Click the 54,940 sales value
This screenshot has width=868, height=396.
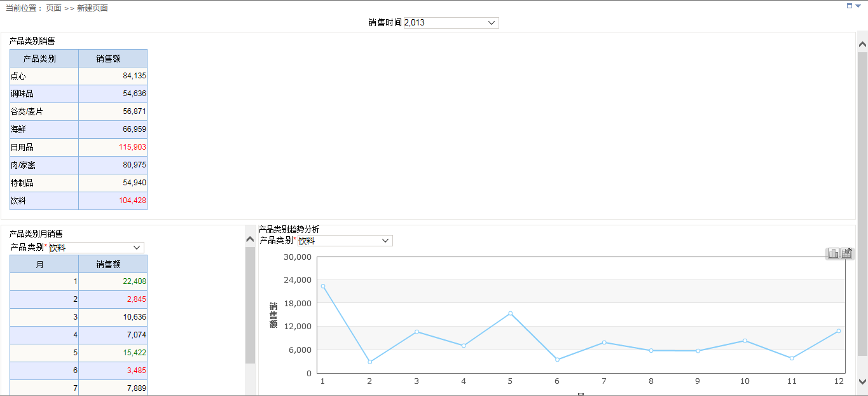pyautogui.click(x=134, y=183)
